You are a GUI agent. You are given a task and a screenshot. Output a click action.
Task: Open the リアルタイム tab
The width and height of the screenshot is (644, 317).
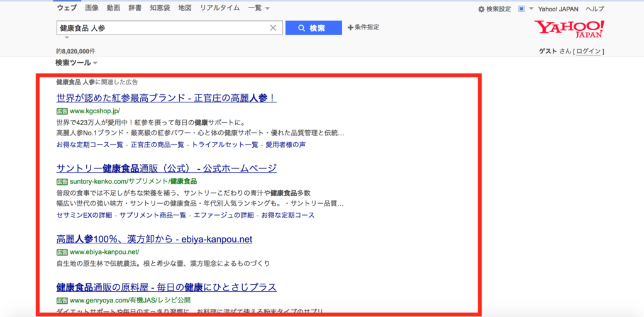(219, 8)
